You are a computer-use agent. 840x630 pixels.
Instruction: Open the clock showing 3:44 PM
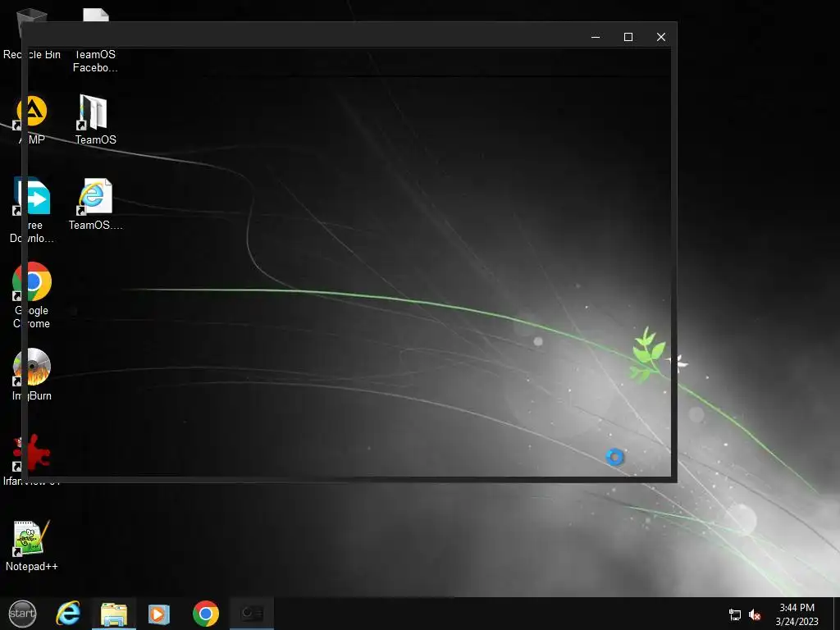click(x=797, y=614)
